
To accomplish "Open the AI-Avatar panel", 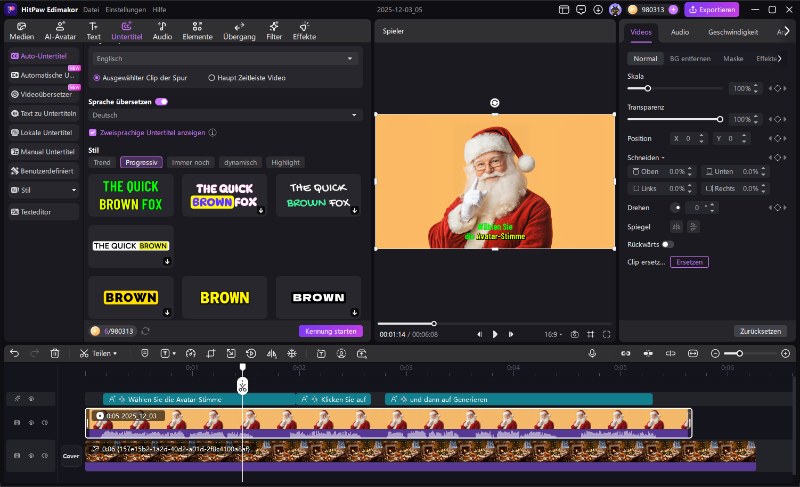I will tap(60, 31).
